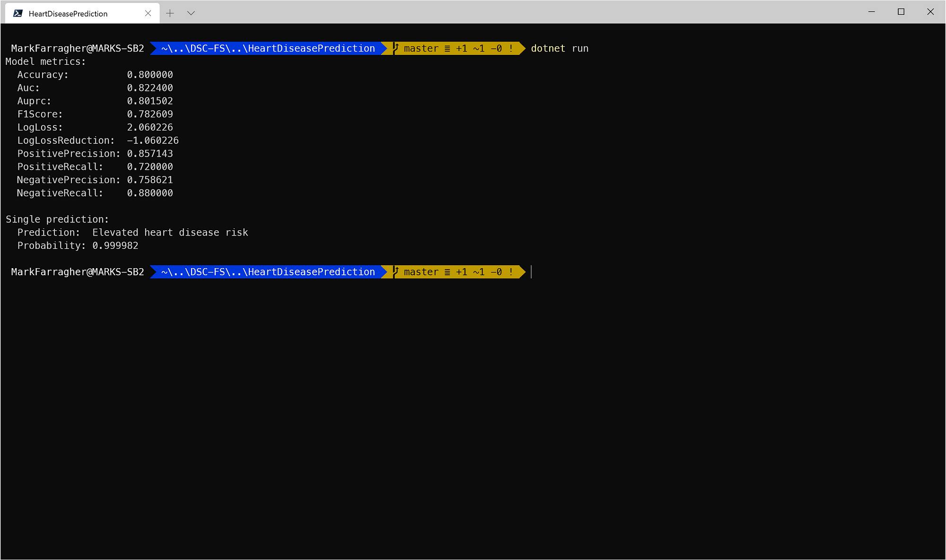Open a new terminal tab with plus

click(x=170, y=13)
